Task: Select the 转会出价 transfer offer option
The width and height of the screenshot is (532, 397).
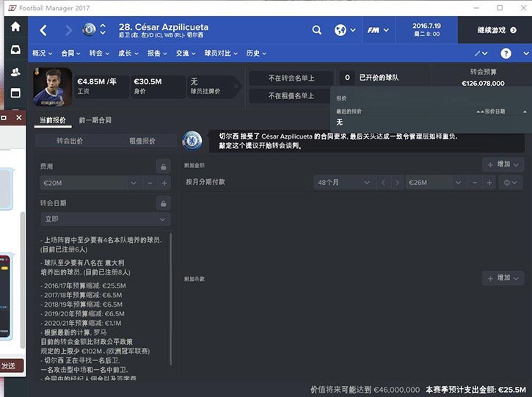Action: [x=70, y=141]
